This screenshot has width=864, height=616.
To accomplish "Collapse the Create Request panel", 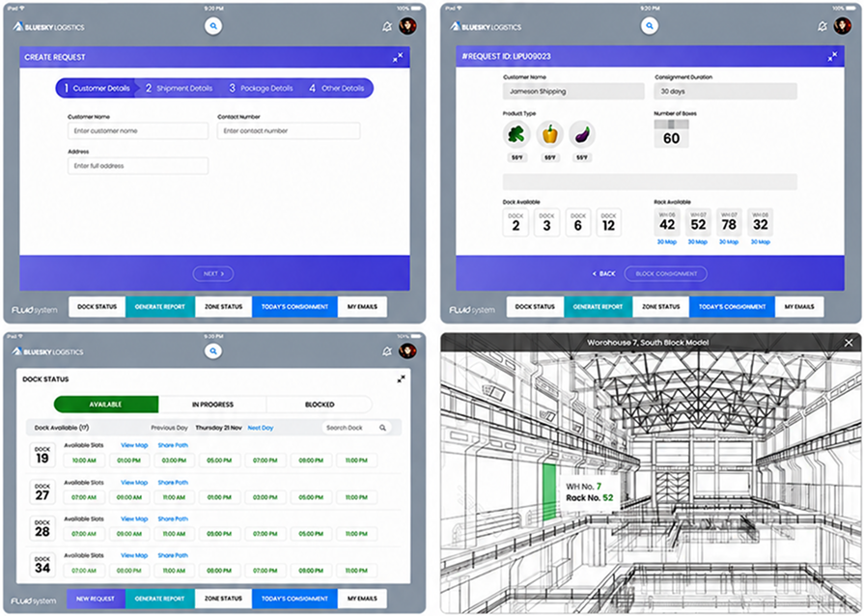I will pos(398,57).
